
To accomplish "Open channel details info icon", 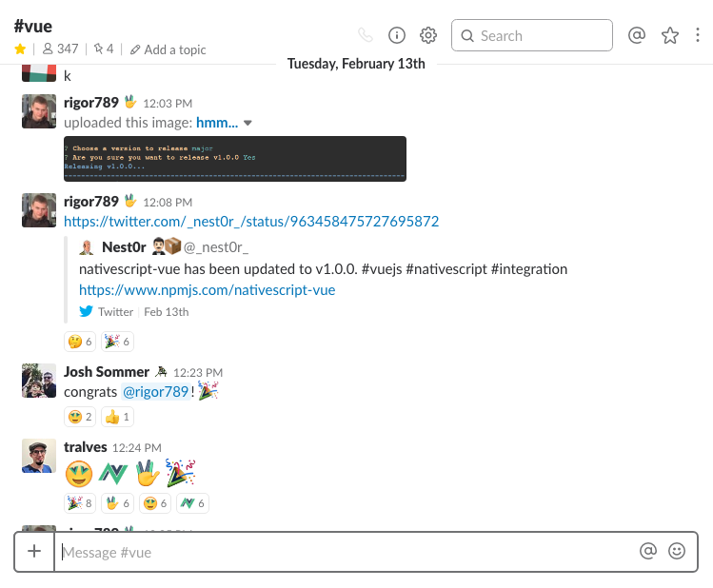I will click(x=397, y=35).
